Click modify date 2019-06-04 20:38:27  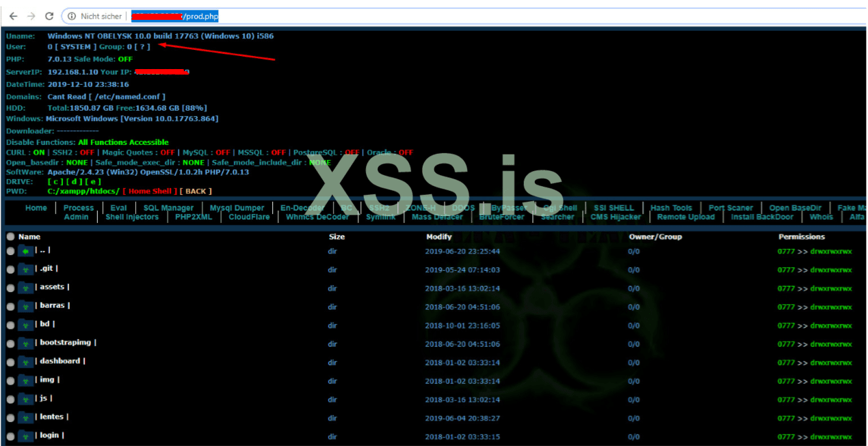[x=462, y=418]
